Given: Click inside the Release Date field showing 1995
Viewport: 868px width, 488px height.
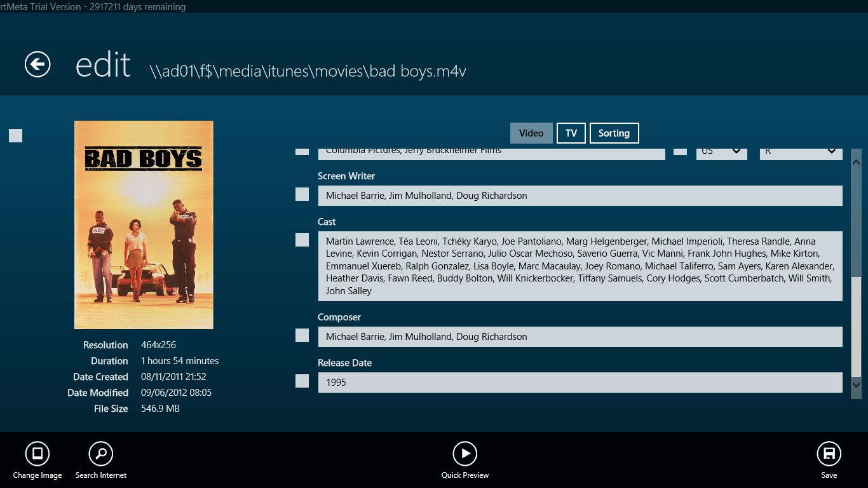Looking at the screenshot, I should [x=580, y=382].
